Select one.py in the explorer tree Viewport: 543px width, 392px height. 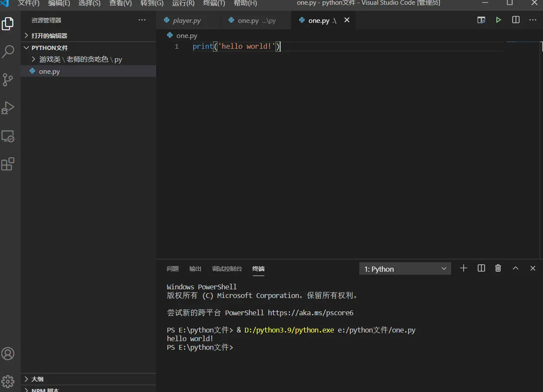tap(88, 71)
